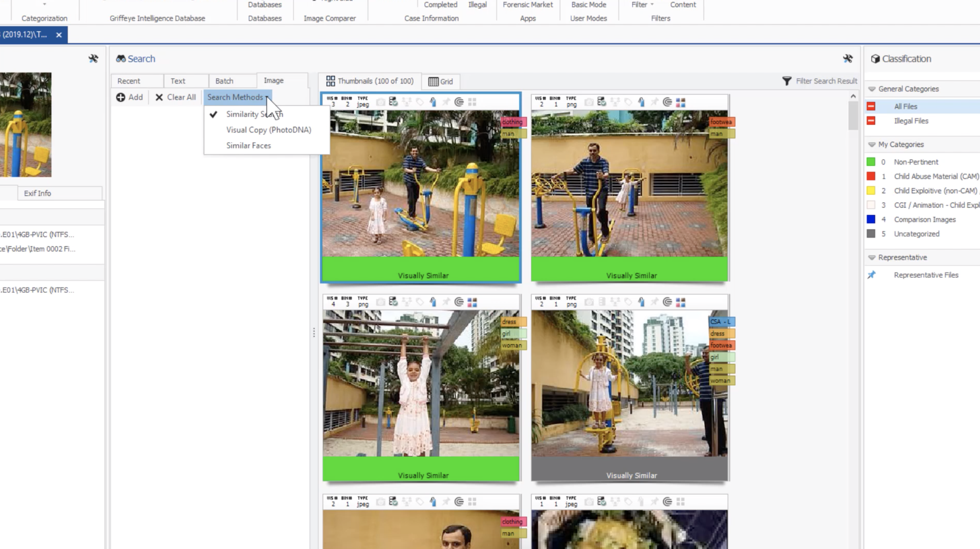Open the Categorization dropdown arrow in the ribbon
980x549 pixels.
[45, 4]
